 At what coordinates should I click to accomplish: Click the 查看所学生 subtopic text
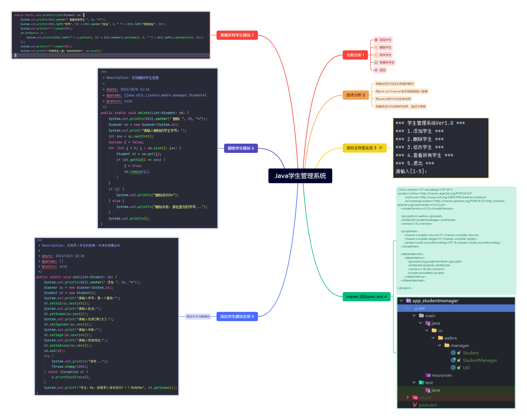point(387,62)
